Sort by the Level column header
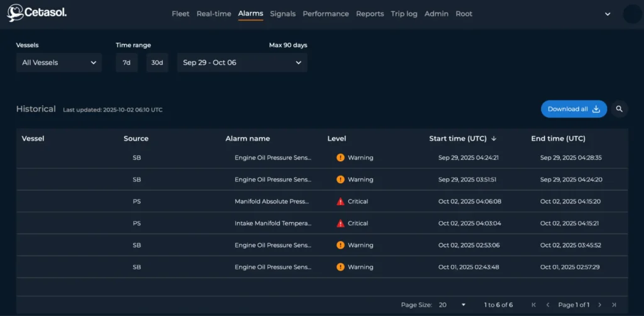The height and width of the screenshot is (316, 644). 336,138
